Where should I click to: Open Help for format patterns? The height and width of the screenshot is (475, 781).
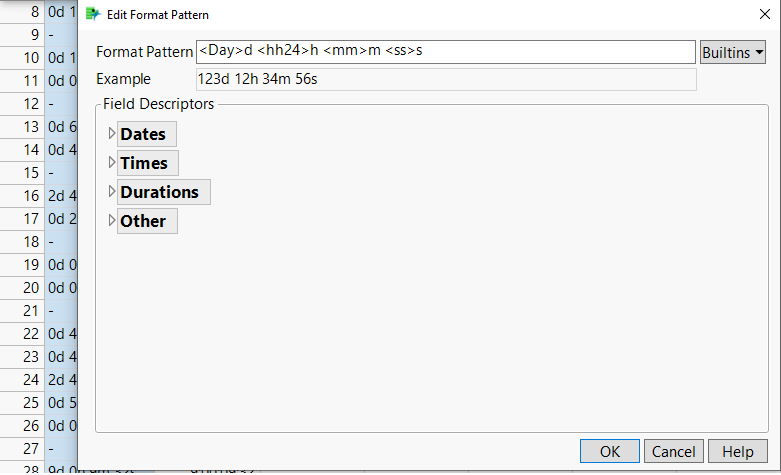(738, 451)
